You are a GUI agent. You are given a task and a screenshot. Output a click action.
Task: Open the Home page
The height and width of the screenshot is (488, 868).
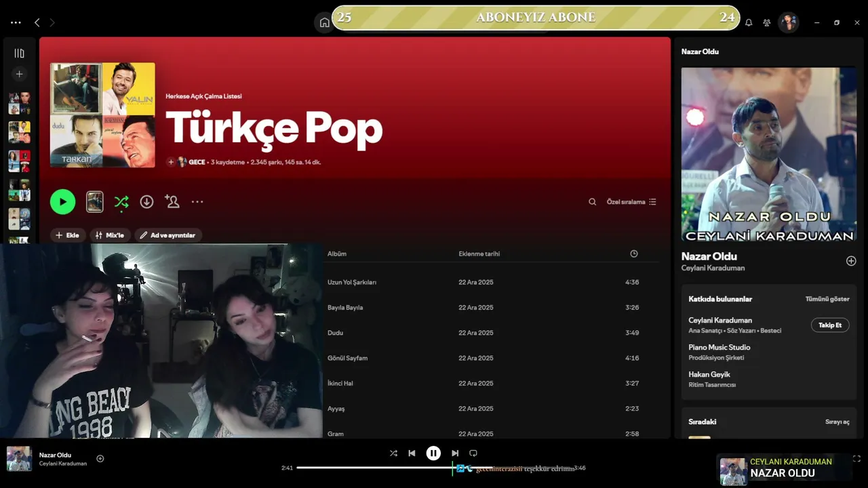324,22
